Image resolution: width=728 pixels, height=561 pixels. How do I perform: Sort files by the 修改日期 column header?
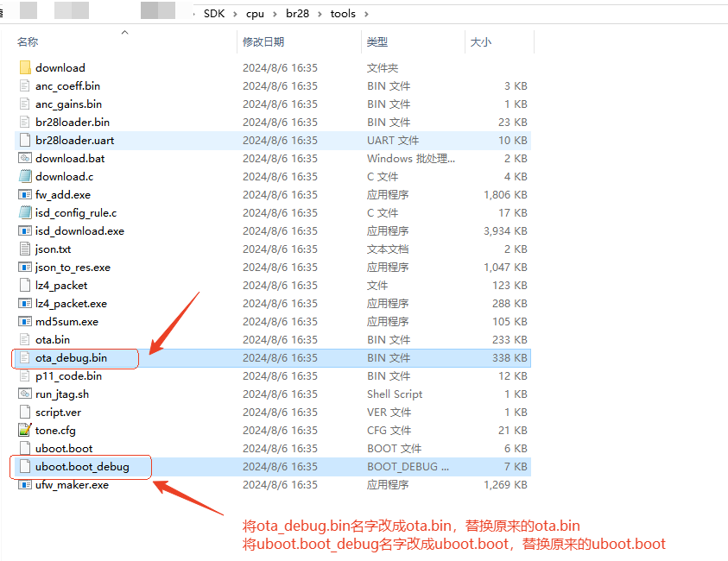coord(263,41)
